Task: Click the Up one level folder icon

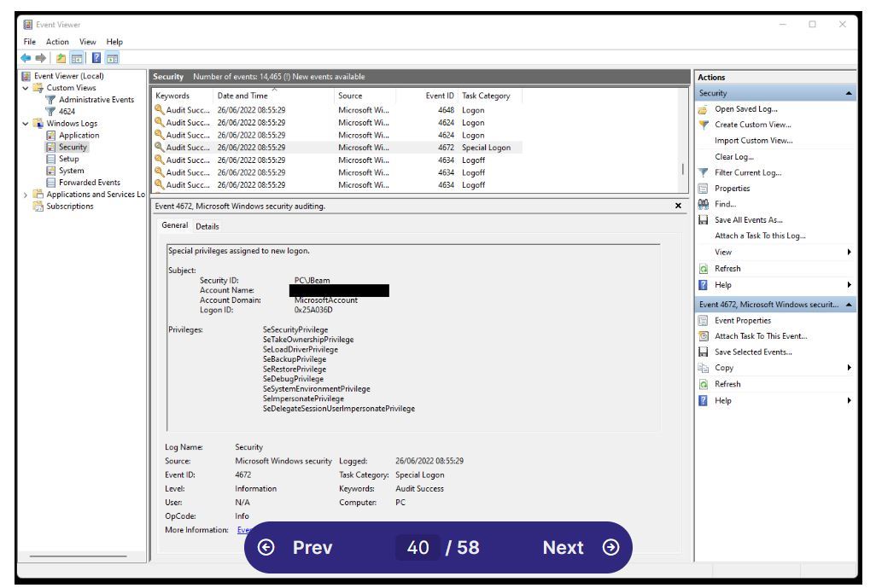Action: coord(61,58)
